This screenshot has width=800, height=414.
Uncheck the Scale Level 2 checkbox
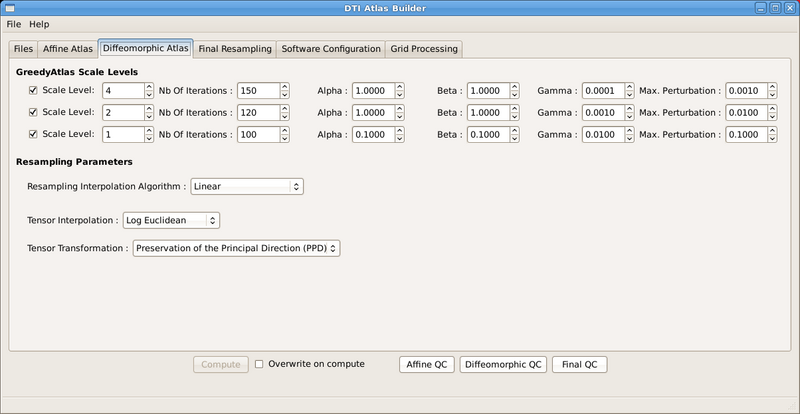click(x=33, y=112)
